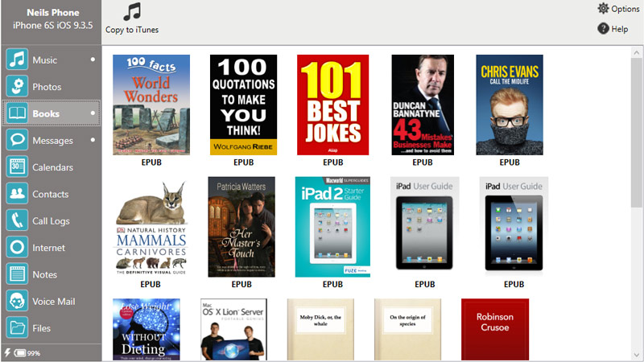
Task: Click the Options gear icon
Action: tap(603, 8)
